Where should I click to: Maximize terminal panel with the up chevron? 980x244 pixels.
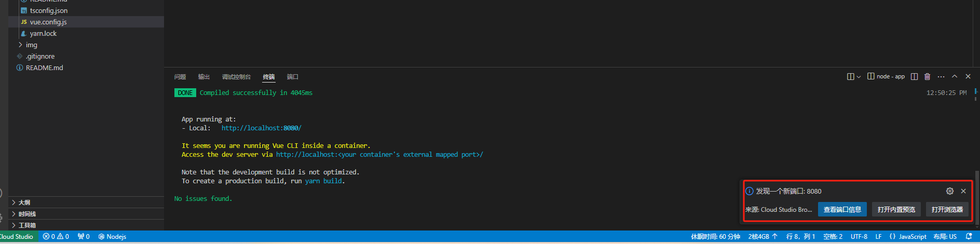[x=955, y=76]
